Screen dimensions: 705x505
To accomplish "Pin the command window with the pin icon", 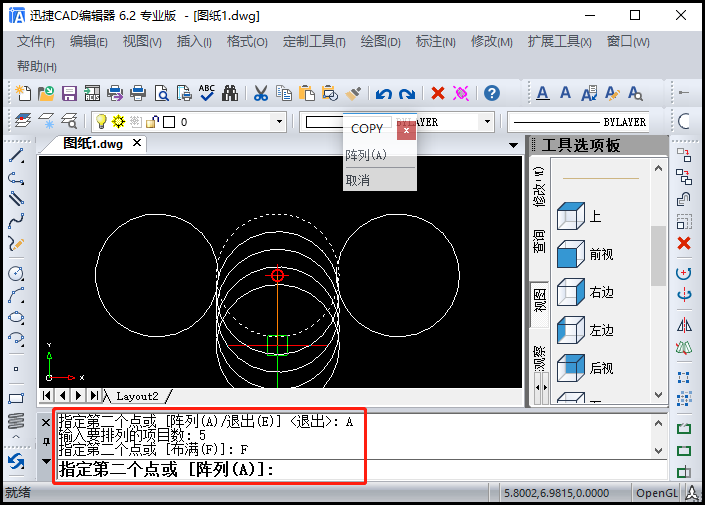I will [46, 442].
